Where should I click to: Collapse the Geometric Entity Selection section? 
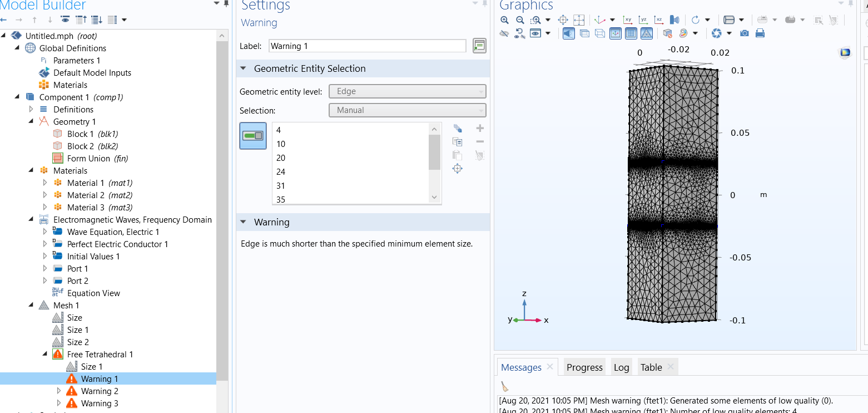coord(243,69)
